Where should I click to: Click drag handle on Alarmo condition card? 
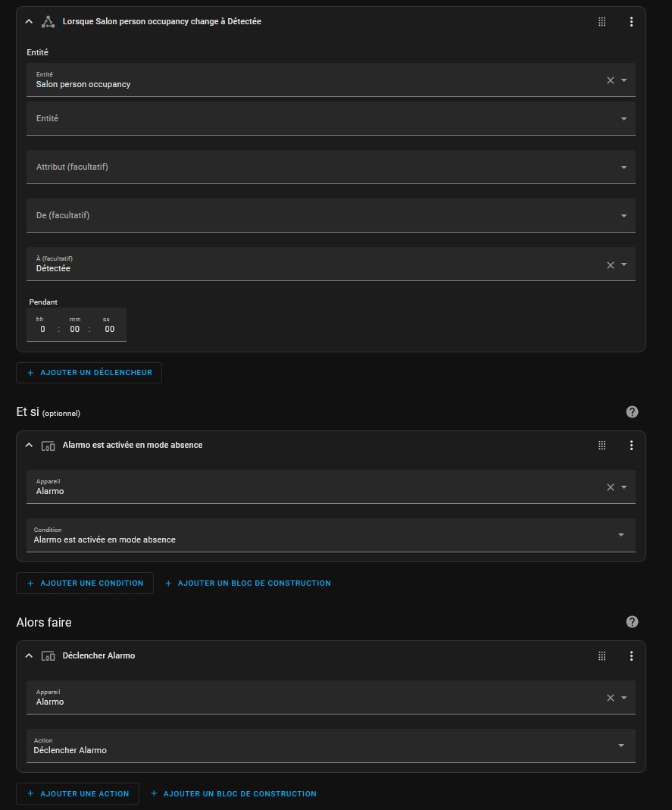602,446
